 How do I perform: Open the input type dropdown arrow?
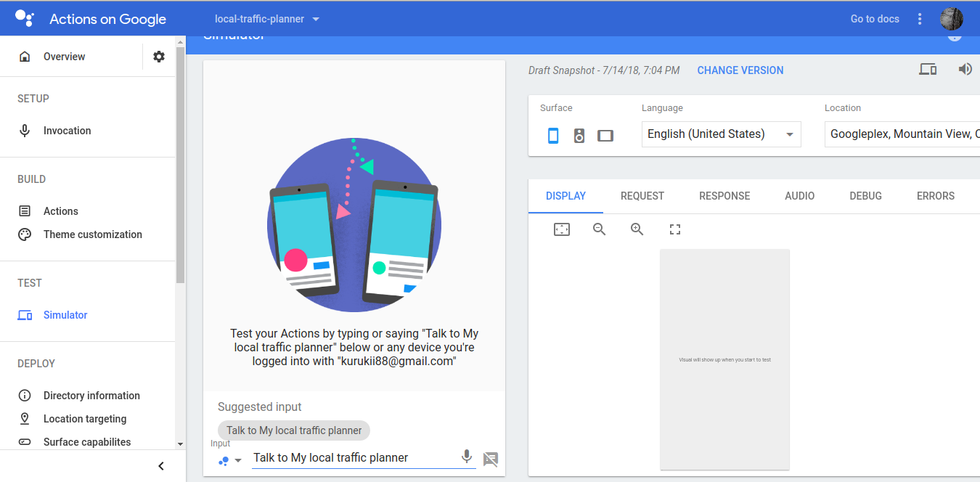click(x=237, y=461)
